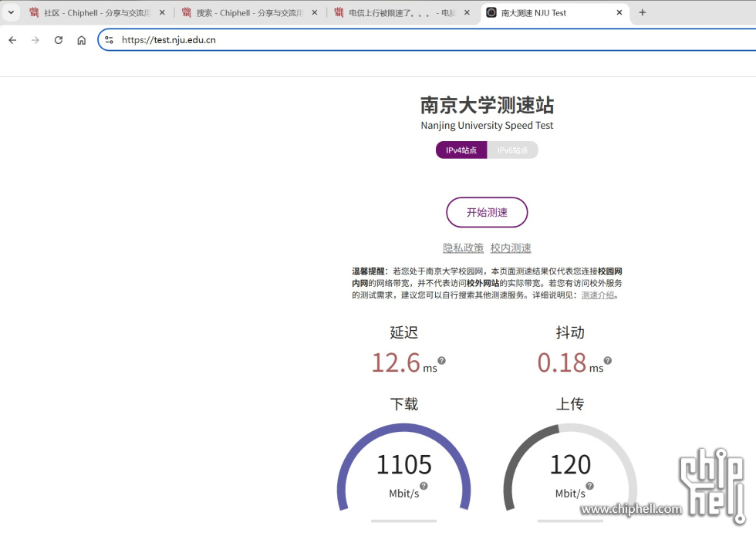This screenshot has width=756, height=536.
Task: Reload the current page
Action: click(59, 40)
